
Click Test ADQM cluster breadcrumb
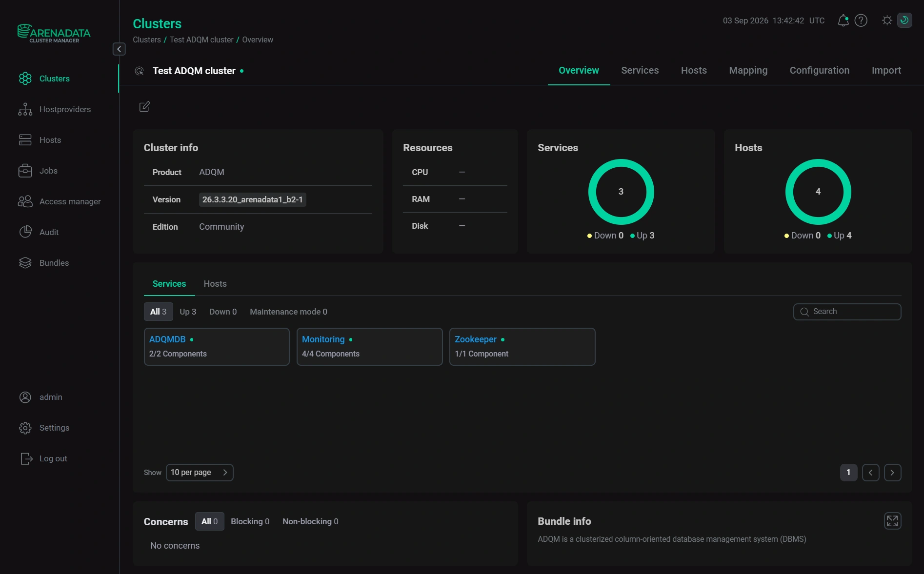click(x=201, y=40)
